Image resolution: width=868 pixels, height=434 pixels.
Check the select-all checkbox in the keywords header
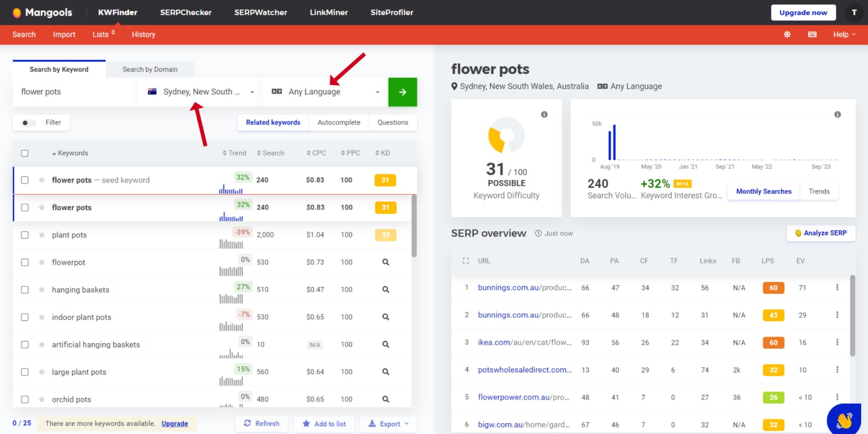pos(25,153)
